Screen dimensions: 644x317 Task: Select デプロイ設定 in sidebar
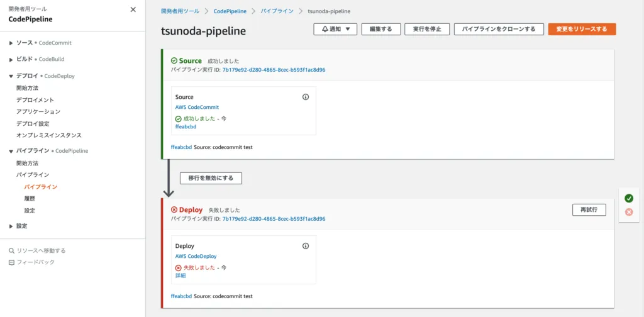click(x=33, y=124)
